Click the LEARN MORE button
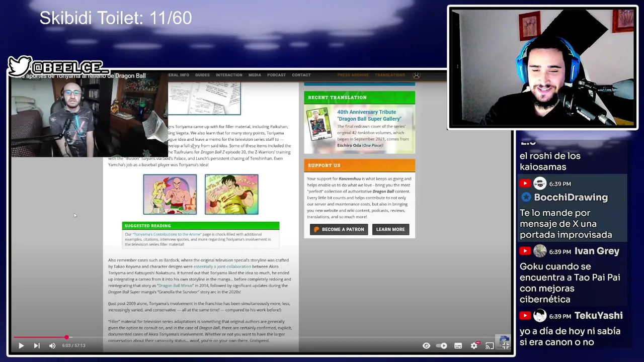The width and height of the screenshot is (644, 362). (x=390, y=229)
